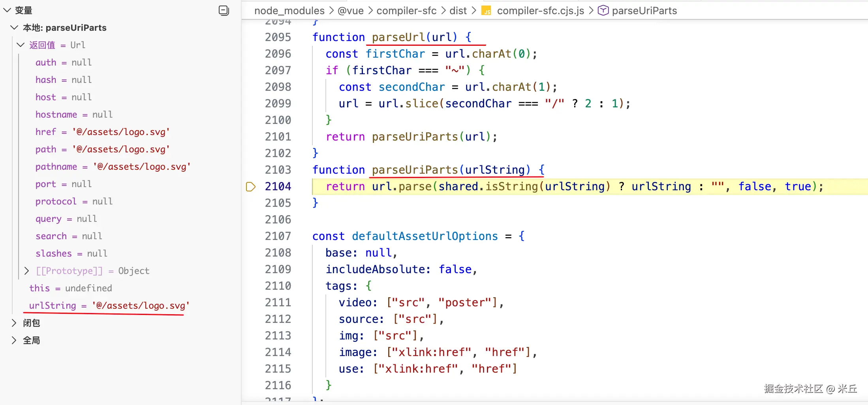Image resolution: width=868 pixels, height=405 pixels.
Task: Click line number 2095 in the gutter
Action: (x=278, y=37)
